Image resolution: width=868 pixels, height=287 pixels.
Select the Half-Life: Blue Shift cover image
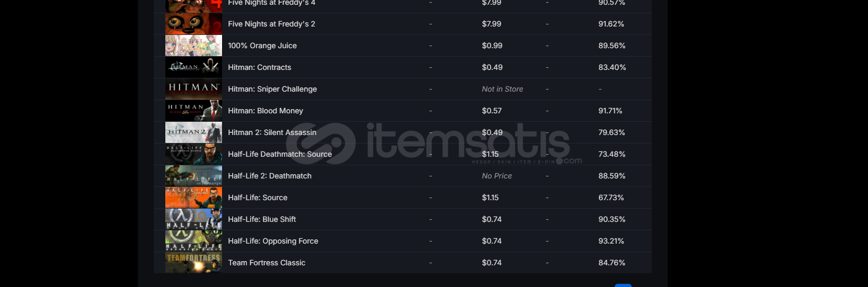point(193,219)
